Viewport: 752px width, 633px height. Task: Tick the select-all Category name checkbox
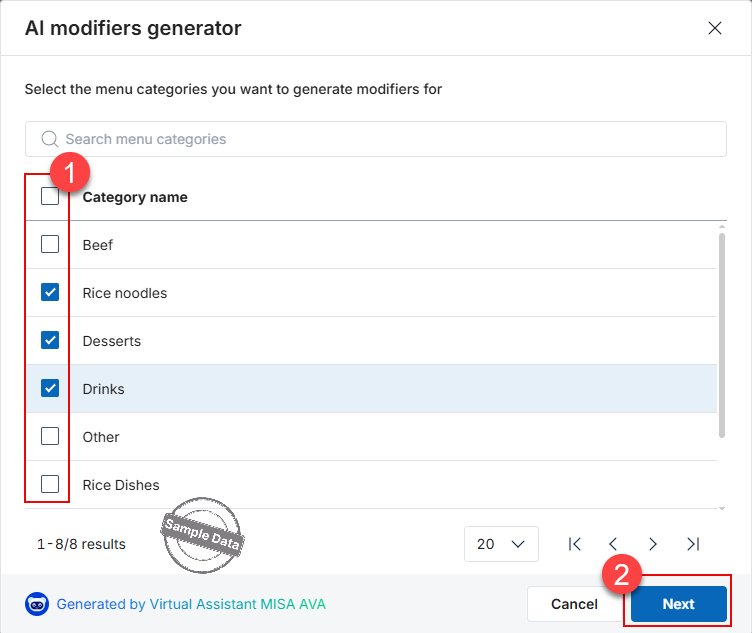click(x=50, y=196)
